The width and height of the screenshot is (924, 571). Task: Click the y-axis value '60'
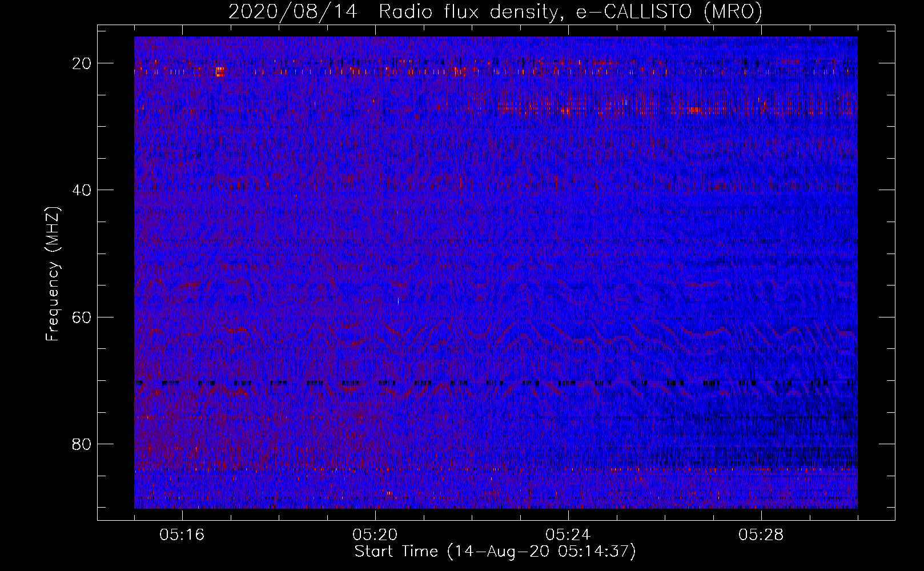click(82, 317)
